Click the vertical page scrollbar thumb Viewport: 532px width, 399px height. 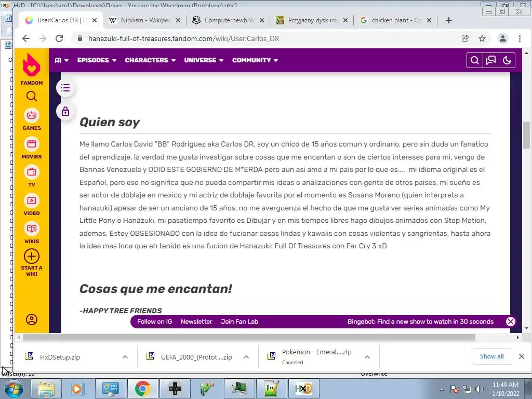point(526,135)
